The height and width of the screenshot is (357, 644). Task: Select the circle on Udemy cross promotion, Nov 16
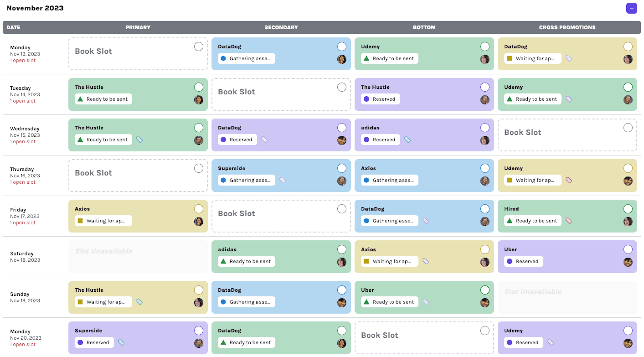(x=628, y=168)
